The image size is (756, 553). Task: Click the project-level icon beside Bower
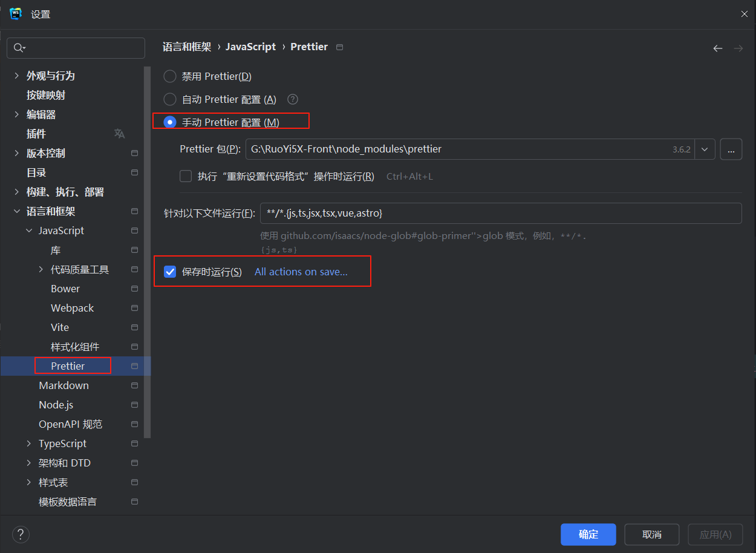(x=135, y=289)
